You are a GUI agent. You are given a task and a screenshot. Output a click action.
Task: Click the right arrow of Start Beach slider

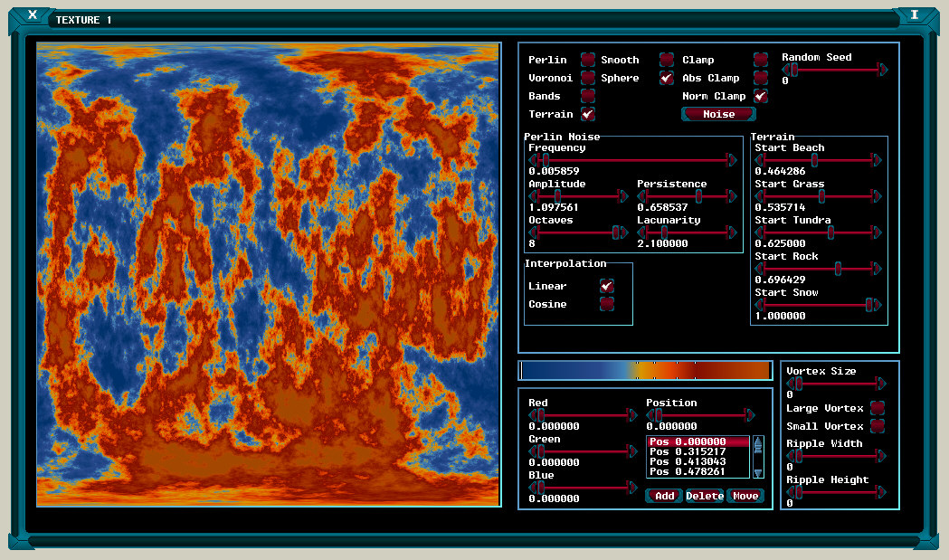[x=877, y=160]
